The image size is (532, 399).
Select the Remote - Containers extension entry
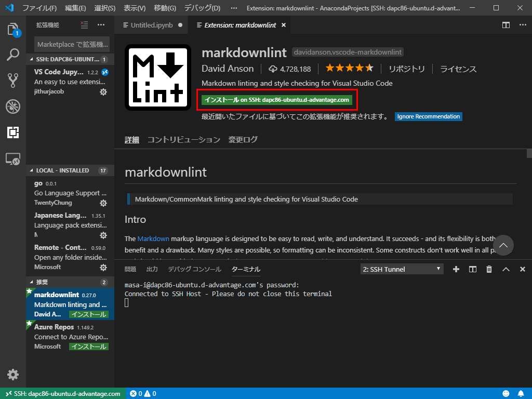pos(70,257)
